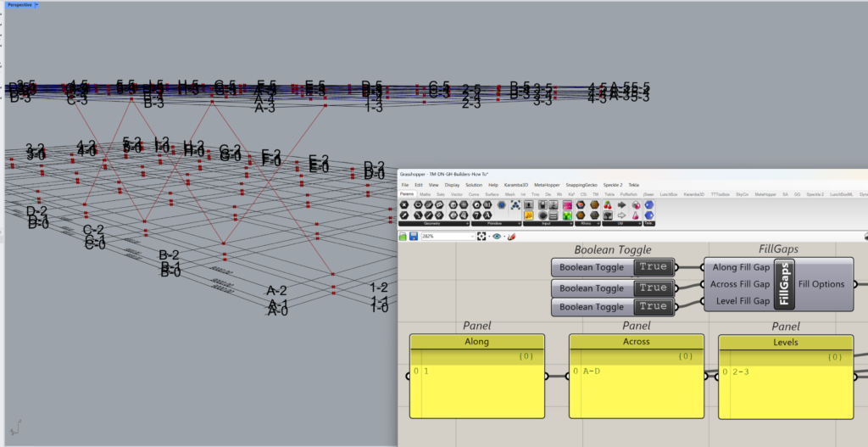Open the Display menu
Image resolution: width=868 pixels, height=447 pixels.
(x=450, y=184)
